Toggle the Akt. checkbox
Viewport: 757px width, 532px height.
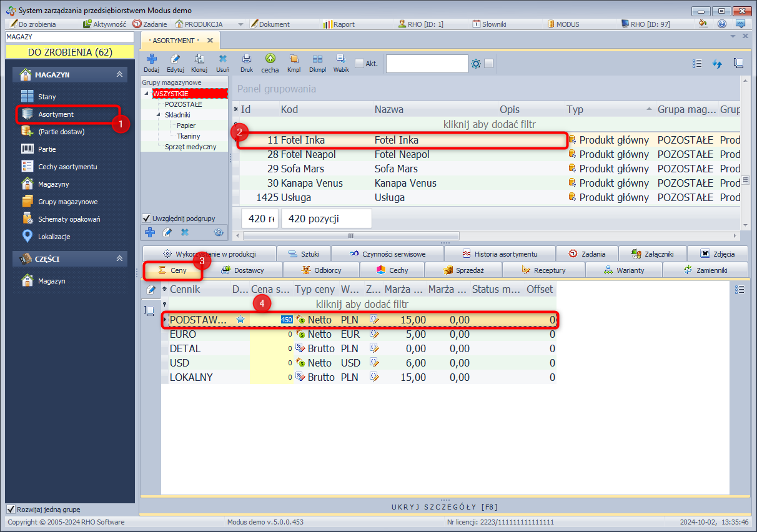[359, 64]
